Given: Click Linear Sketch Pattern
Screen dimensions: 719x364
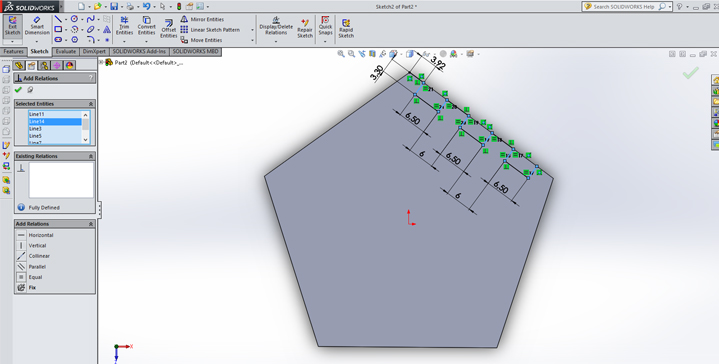Looking at the screenshot, I should click(x=210, y=29).
